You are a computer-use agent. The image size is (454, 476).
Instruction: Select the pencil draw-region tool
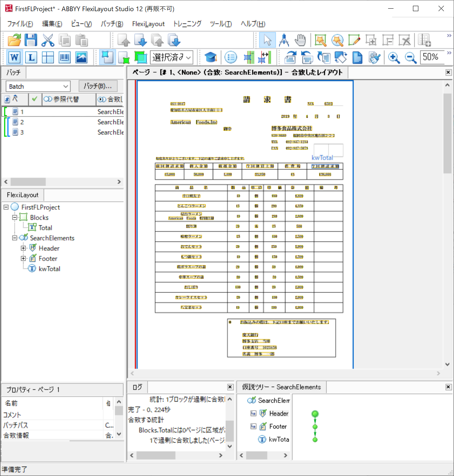point(354,40)
